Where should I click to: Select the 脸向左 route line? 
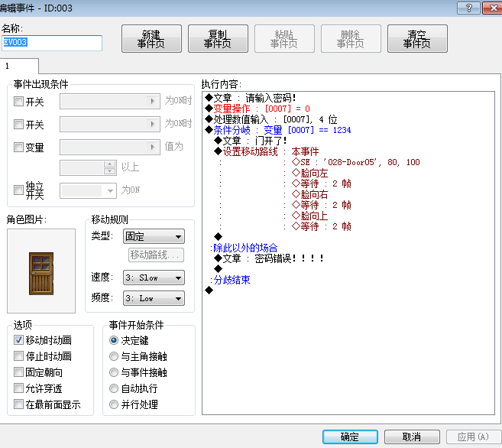point(310,173)
